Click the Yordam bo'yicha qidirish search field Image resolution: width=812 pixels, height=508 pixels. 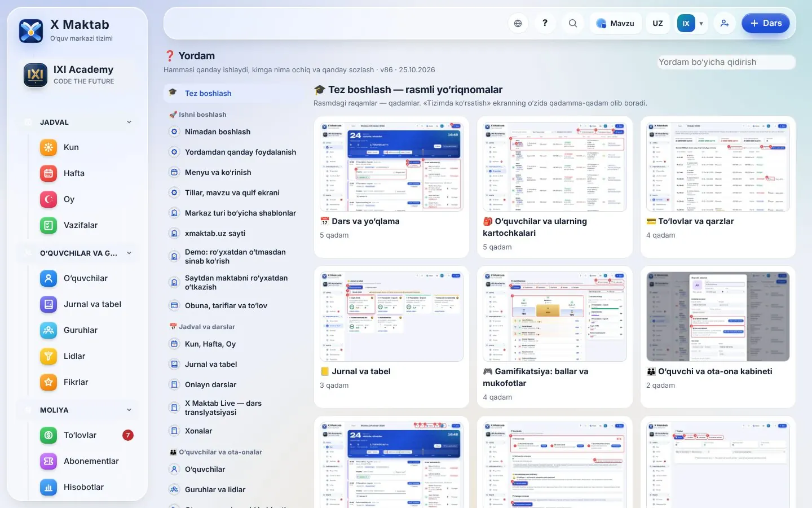click(x=726, y=62)
